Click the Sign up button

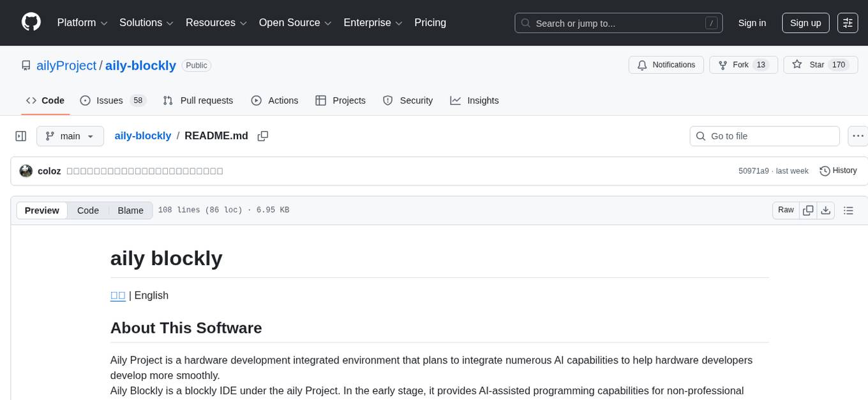805,23
